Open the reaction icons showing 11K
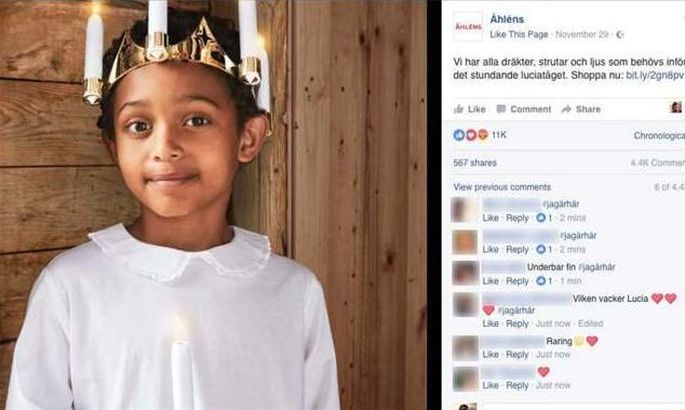Viewport: 685px width, 410px height. (x=471, y=135)
